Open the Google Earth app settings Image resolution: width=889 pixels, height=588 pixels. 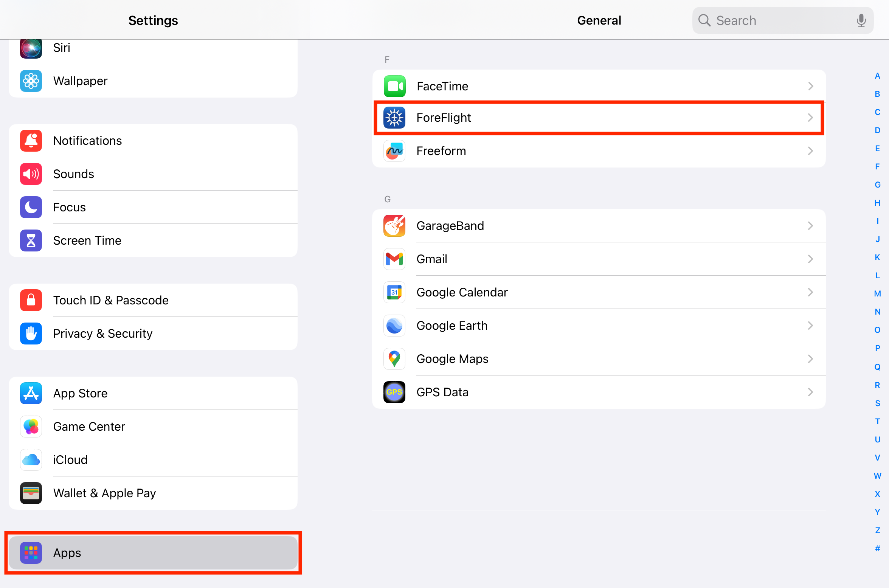[x=599, y=326]
